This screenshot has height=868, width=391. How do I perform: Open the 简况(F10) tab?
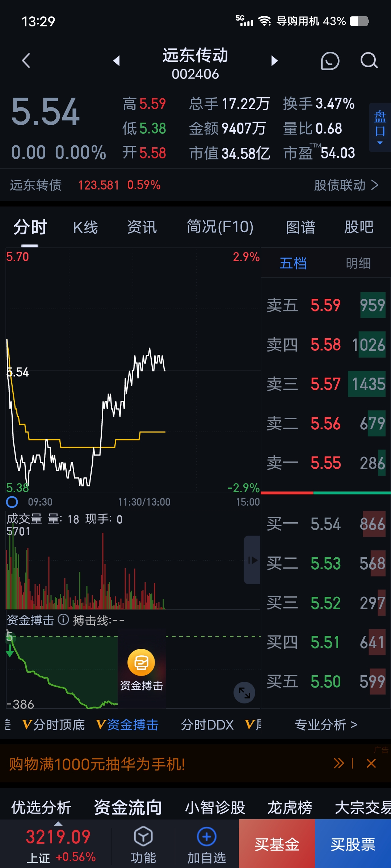[x=220, y=227]
